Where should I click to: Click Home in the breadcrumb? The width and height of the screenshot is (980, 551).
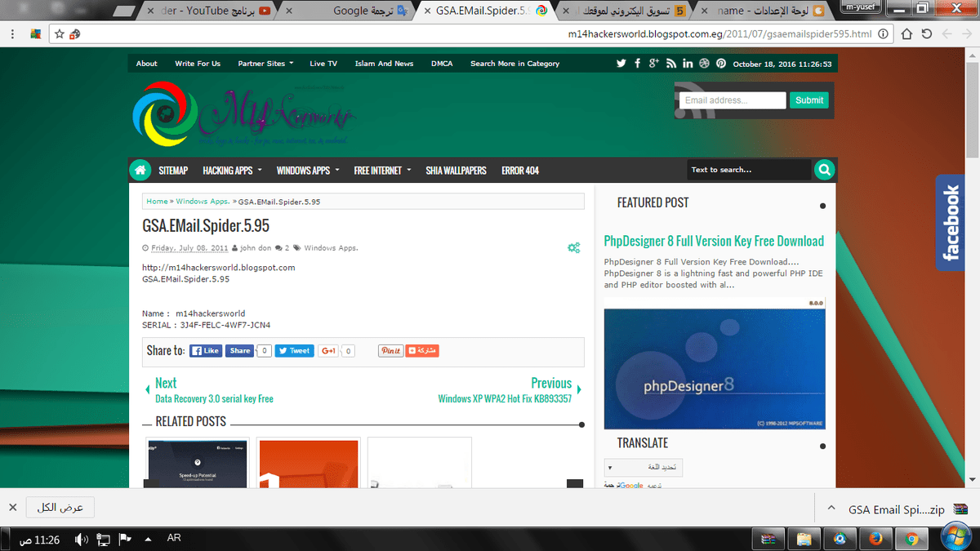(x=157, y=201)
